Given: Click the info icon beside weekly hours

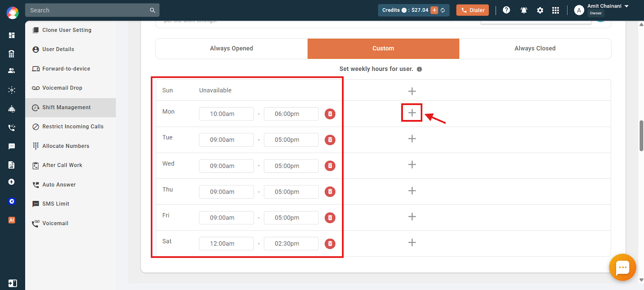Looking at the screenshot, I should 419,69.
